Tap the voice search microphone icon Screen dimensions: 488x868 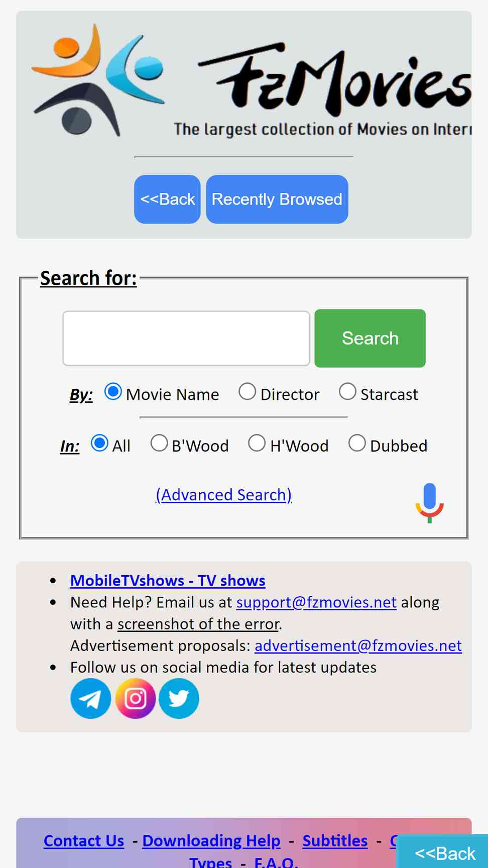pos(430,503)
